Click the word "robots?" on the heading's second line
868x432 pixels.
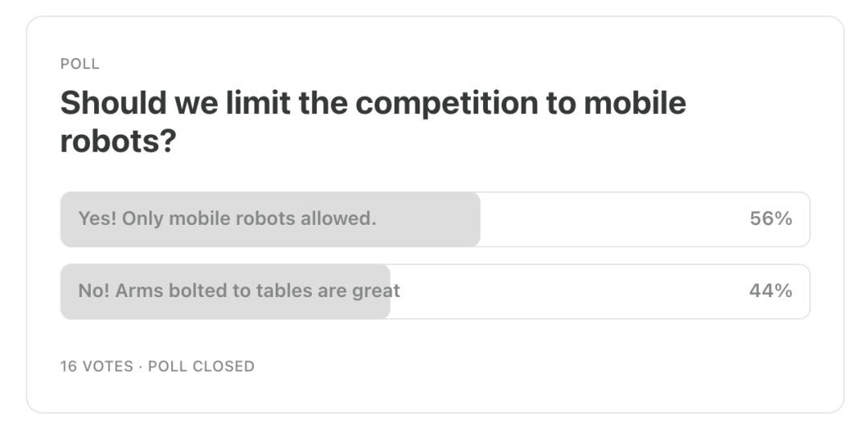pyautogui.click(x=117, y=143)
